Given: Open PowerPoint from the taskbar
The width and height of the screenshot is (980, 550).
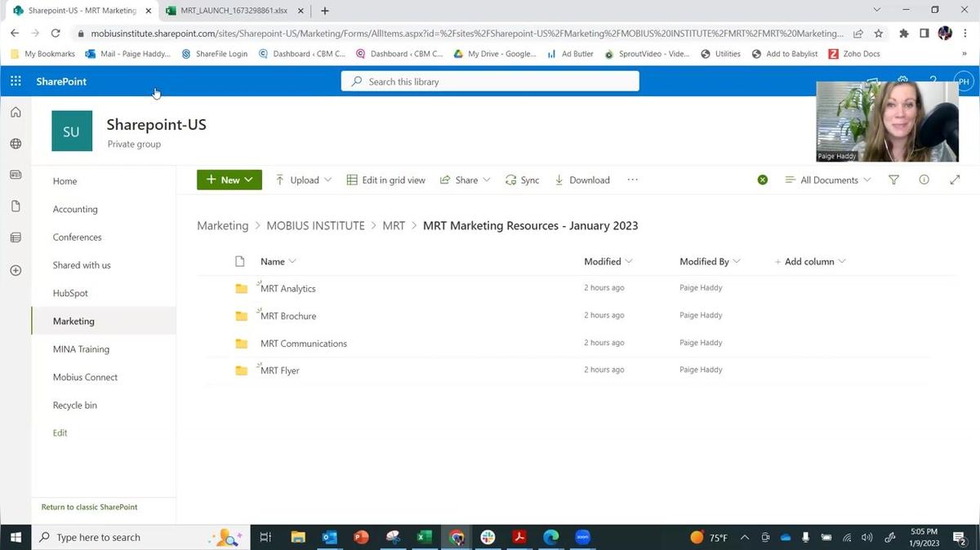Looking at the screenshot, I should coord(361,537).
